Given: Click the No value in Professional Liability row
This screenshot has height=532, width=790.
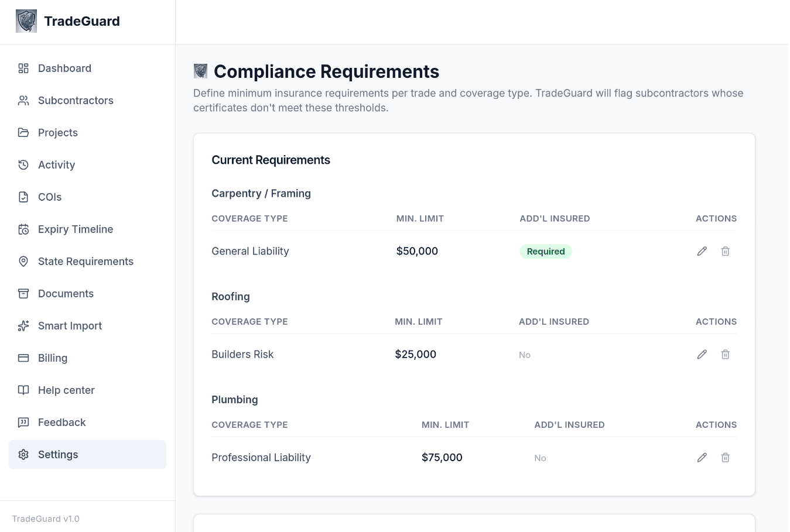Looking at the screenshot, I should pyautogui.click(x=540, y=458).
